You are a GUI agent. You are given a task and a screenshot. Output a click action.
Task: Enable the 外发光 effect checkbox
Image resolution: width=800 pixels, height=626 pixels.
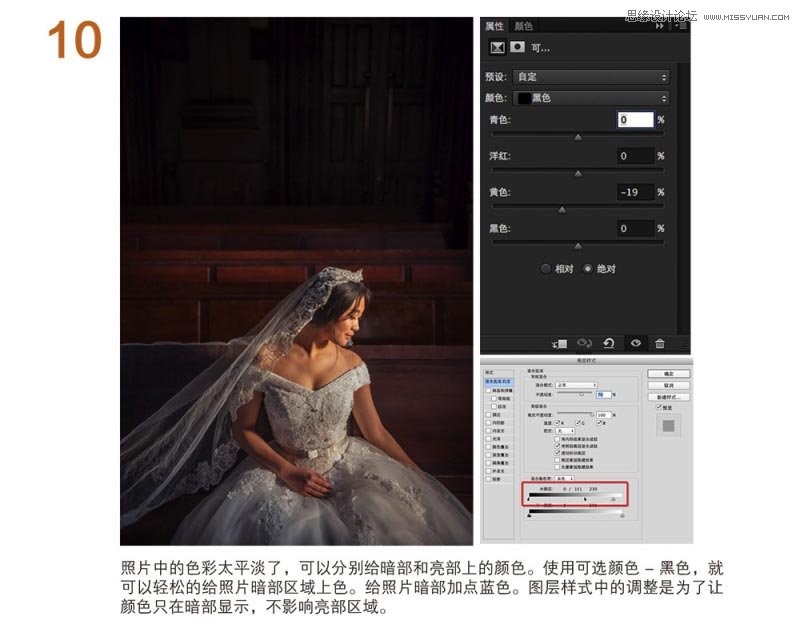[488, 471]
